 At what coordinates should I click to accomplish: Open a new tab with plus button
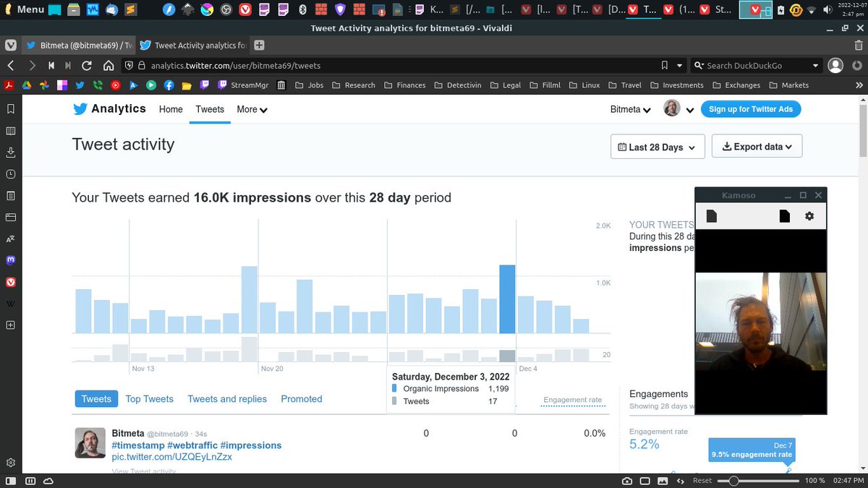(x=259, y=45)
